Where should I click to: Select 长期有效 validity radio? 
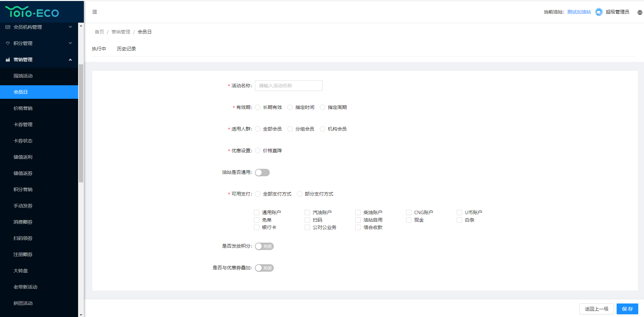(258, 107)
